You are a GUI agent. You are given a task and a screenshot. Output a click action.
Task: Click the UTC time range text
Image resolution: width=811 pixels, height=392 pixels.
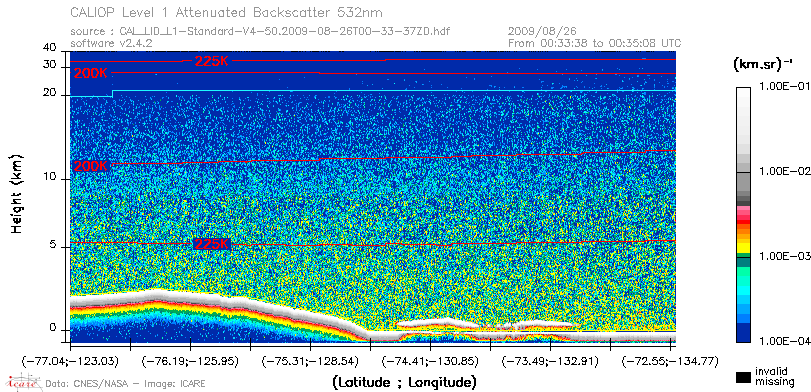pyautogui.click(x=595, y=43)
